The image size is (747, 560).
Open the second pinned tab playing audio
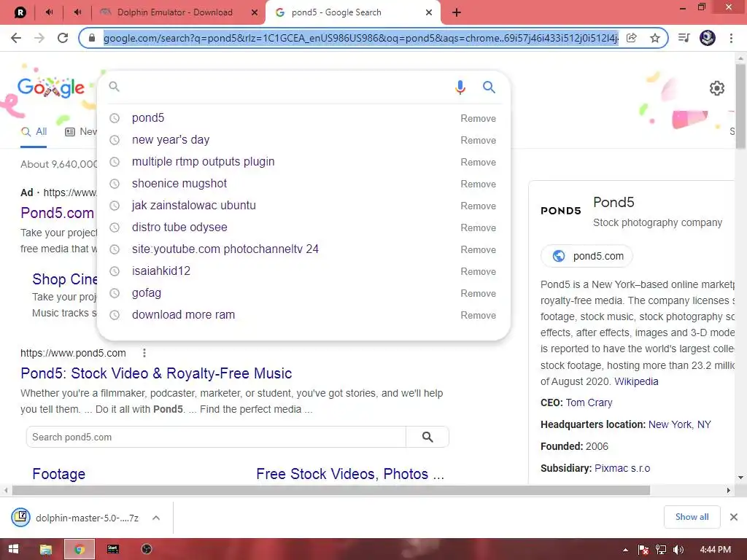click(77, 12)
